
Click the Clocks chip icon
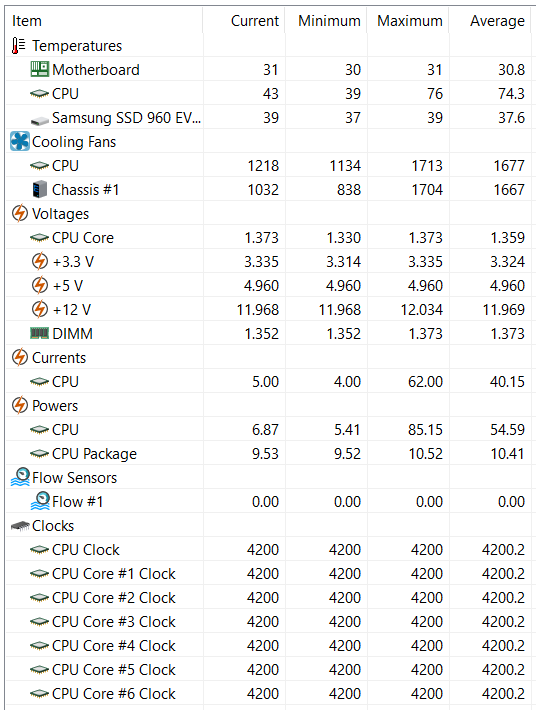click(20, 526)
